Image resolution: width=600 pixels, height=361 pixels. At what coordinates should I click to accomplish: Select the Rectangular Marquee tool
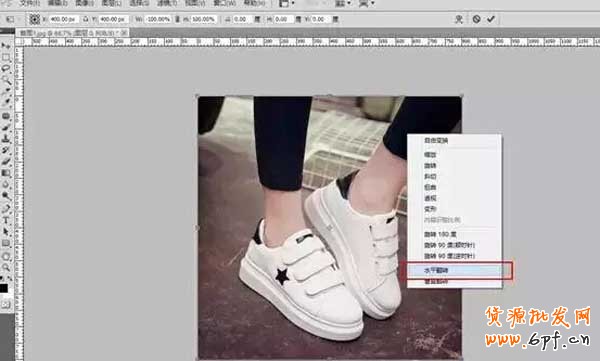point(6,57)
